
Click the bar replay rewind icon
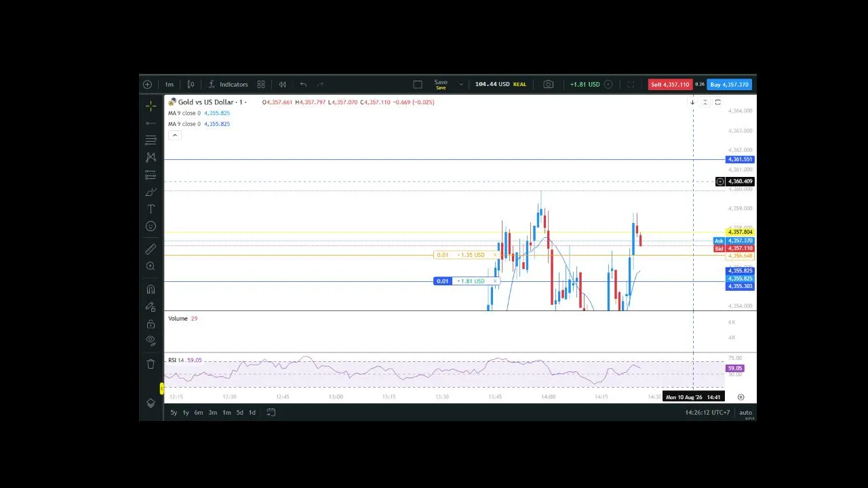[282, 85]
